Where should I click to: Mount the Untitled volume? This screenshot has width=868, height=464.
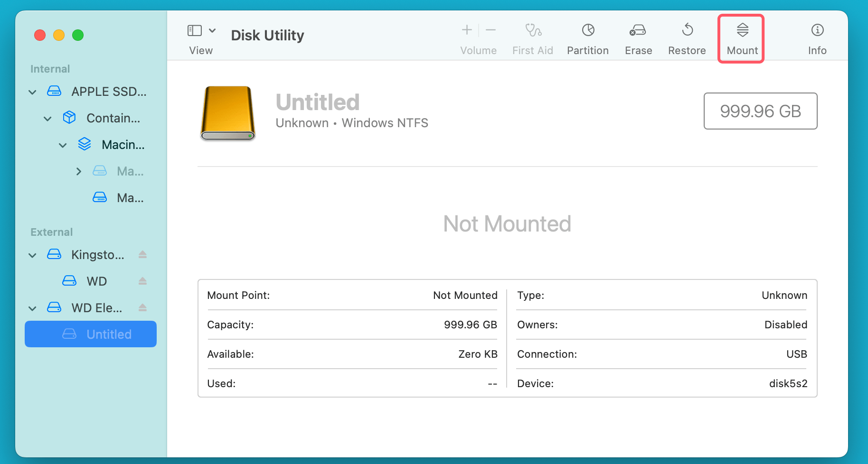[x=741, y=38]
